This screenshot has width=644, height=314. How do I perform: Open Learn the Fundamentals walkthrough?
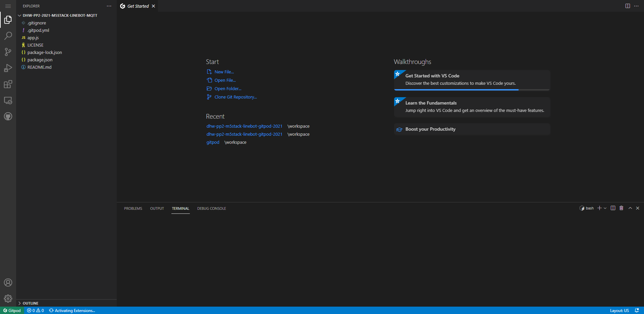tap(472, 107)
